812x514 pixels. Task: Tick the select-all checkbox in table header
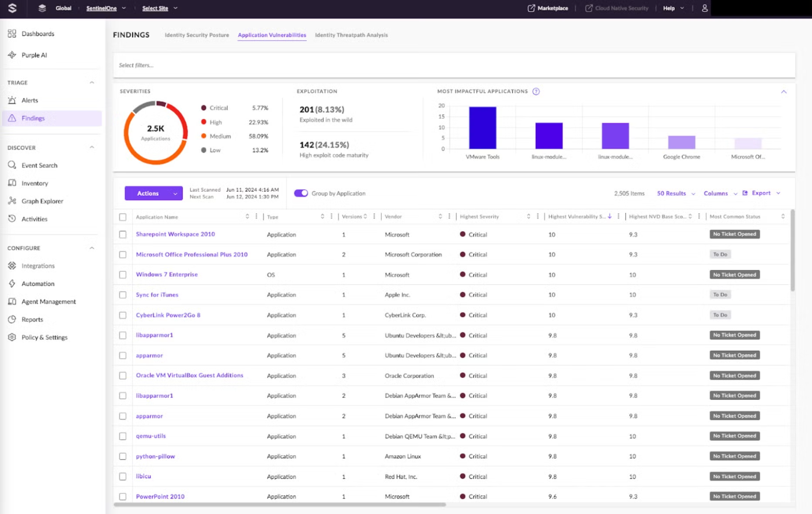click(123, 217)
